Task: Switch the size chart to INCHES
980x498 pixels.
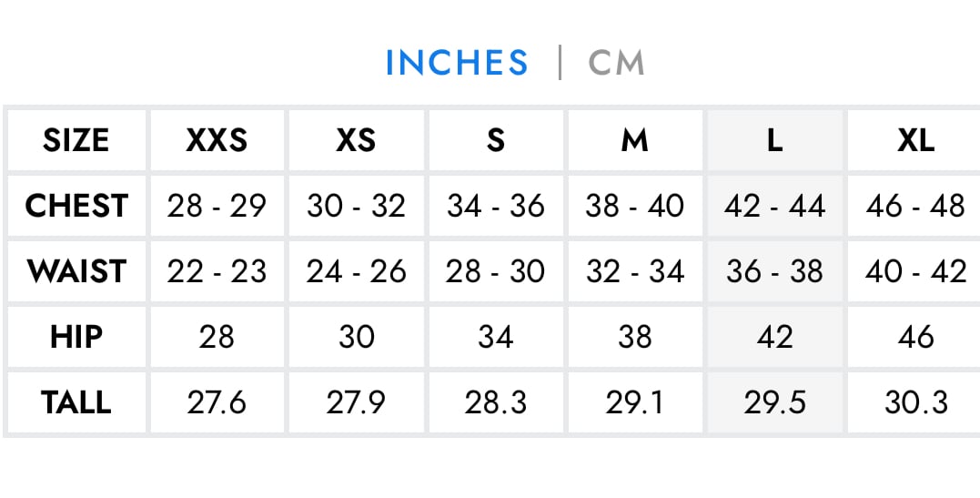Action: coord(456,63)
